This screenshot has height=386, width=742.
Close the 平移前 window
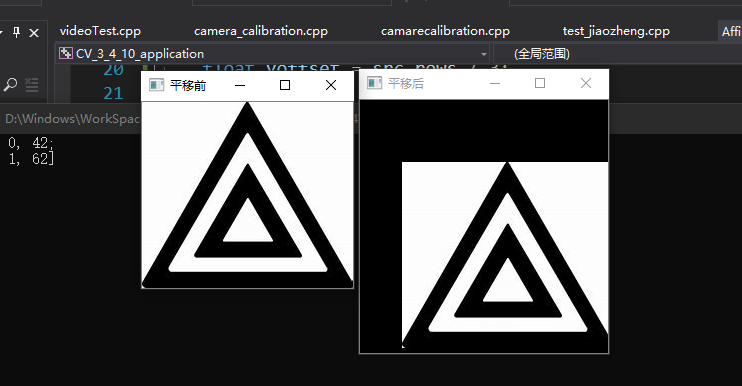click(331, 85)
